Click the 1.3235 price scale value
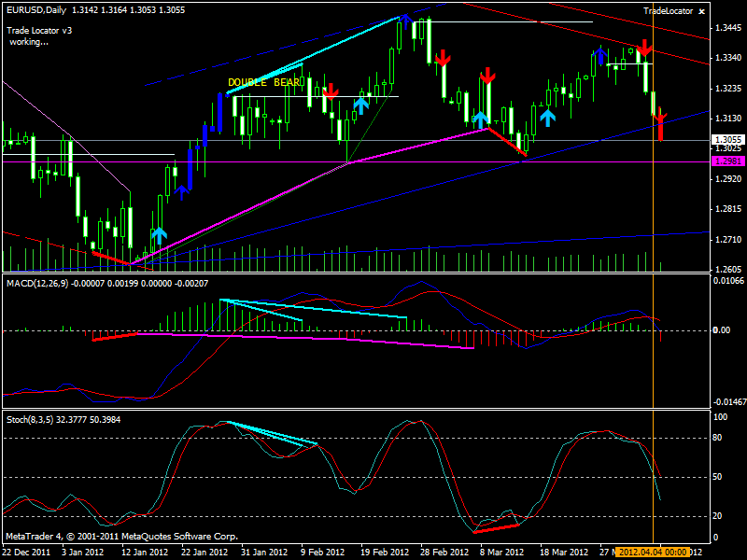747x560 pixels. [728, 88]
